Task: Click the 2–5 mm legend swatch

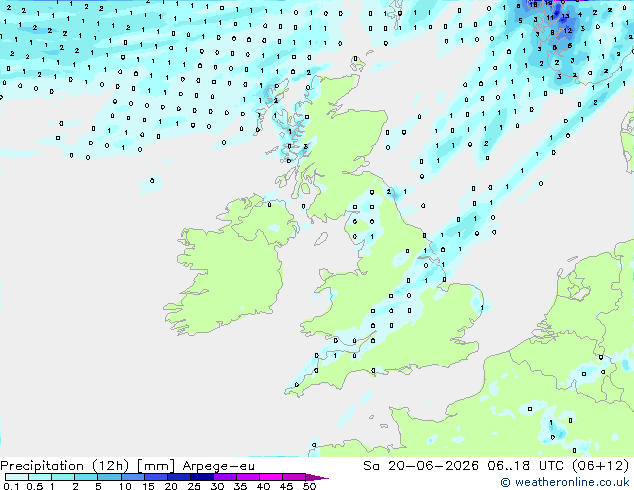Action: pos(86,477)
